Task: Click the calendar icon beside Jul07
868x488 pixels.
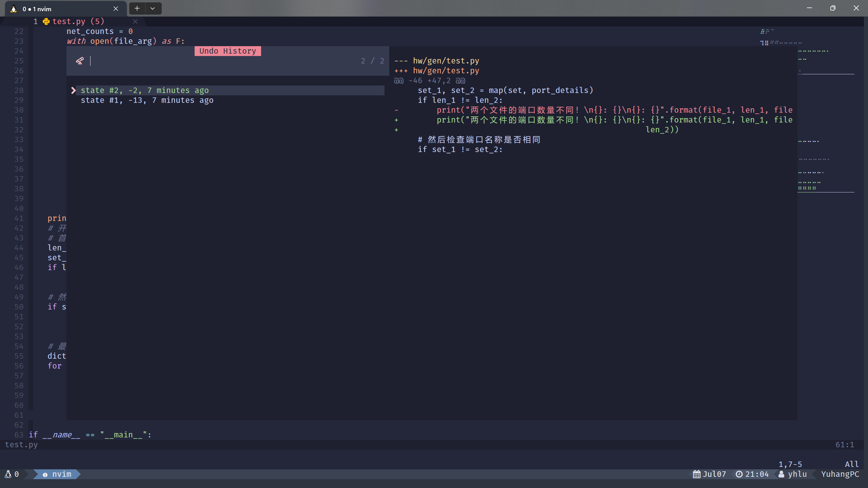Action: pos(696,474)
